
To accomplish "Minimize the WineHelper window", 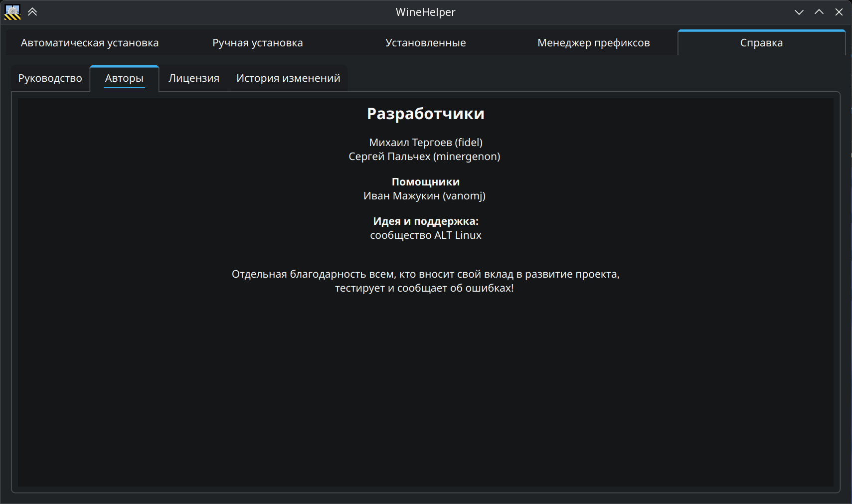I will [x=799, y=12].
